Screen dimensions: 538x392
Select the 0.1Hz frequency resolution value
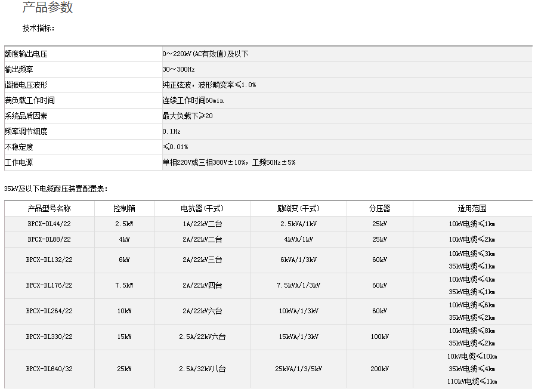point(171,132)
